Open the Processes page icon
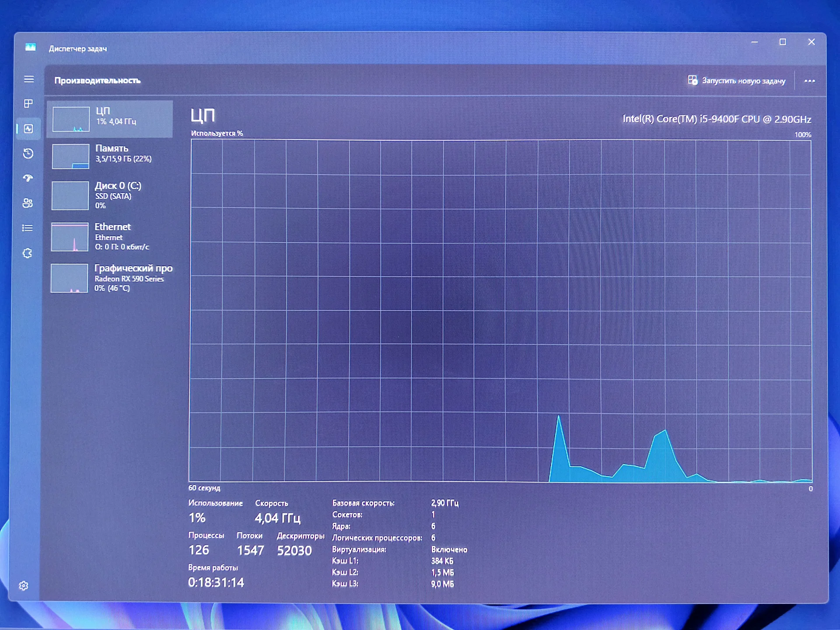This screenshot has width=840, height=630. [28, 104]
